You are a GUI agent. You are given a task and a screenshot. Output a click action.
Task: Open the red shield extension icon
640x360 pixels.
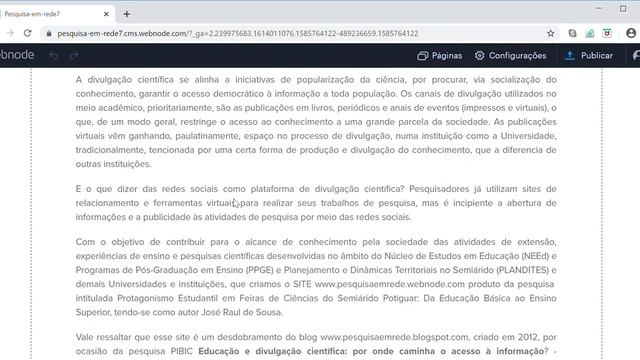pyautogui.click(x=607, y=33)
